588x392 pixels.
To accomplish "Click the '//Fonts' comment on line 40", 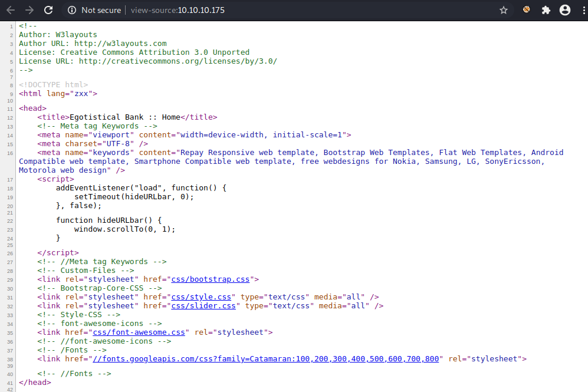I will [74, 374].
